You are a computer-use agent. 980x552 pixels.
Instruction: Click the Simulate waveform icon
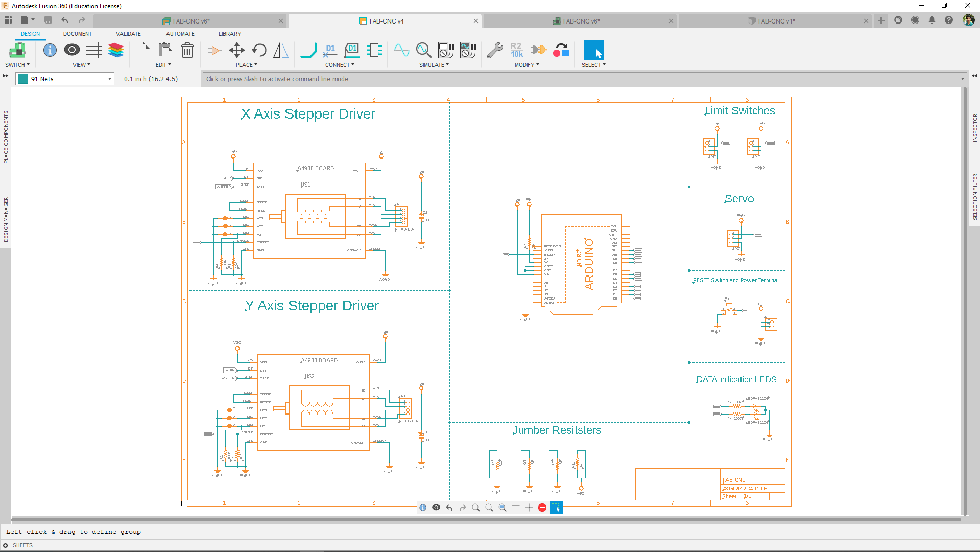click(x=402, y=50)
